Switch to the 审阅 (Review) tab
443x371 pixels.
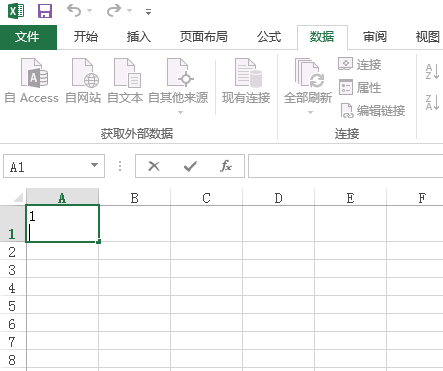coord(375,37)
